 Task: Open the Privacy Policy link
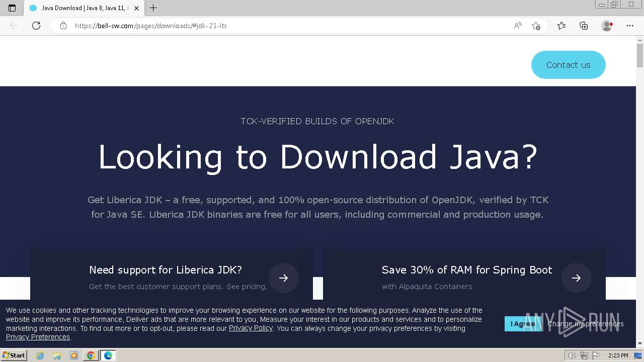251,328
